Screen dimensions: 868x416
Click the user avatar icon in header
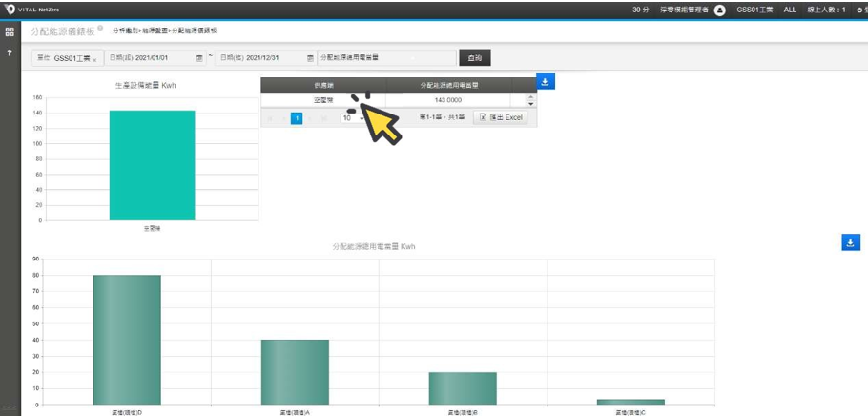[720, 10]
